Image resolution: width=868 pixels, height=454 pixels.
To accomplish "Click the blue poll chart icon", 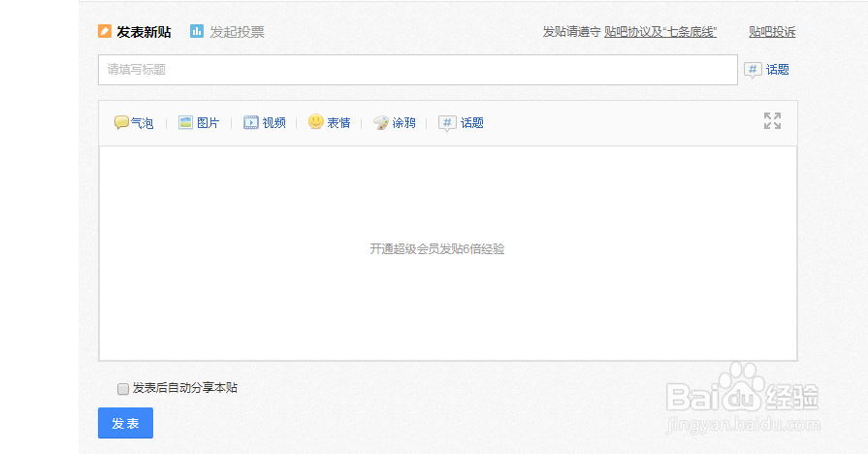I will click(197, 31).
